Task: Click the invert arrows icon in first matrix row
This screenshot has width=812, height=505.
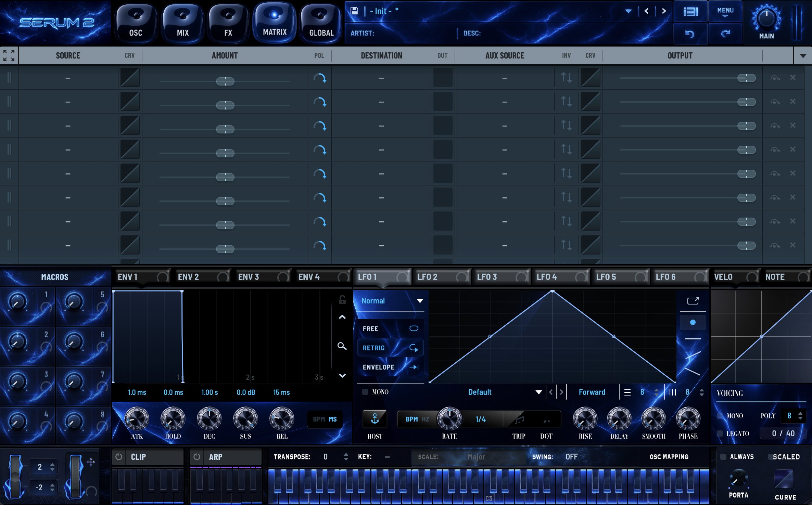Action: 566,78
